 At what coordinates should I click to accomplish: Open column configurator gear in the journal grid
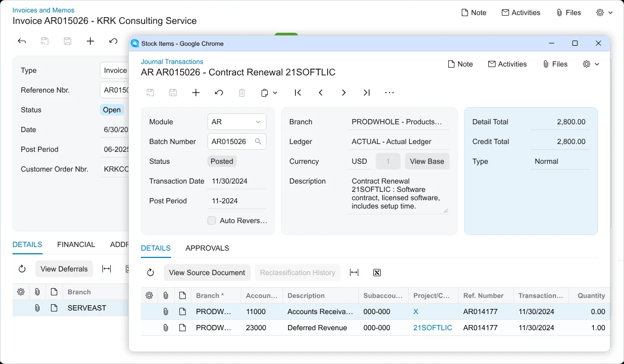pyautogui.click(x=149, y=295)
